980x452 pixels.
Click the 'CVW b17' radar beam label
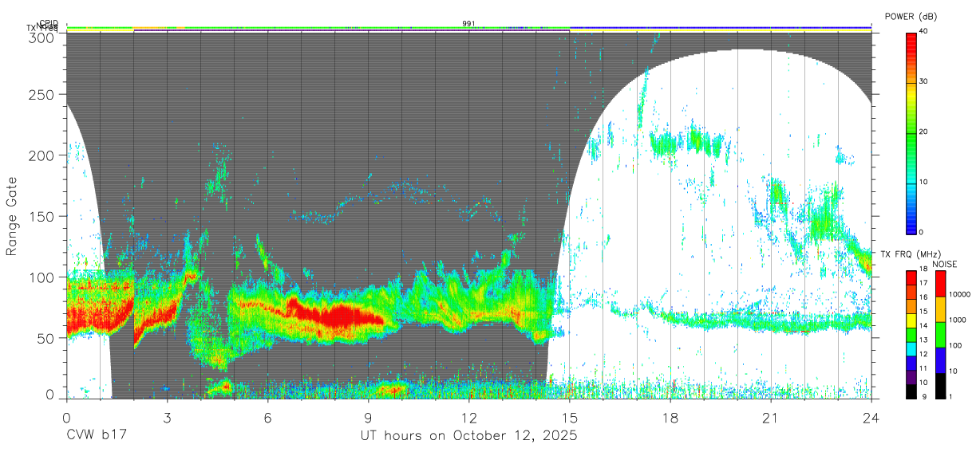coord(95,436)
